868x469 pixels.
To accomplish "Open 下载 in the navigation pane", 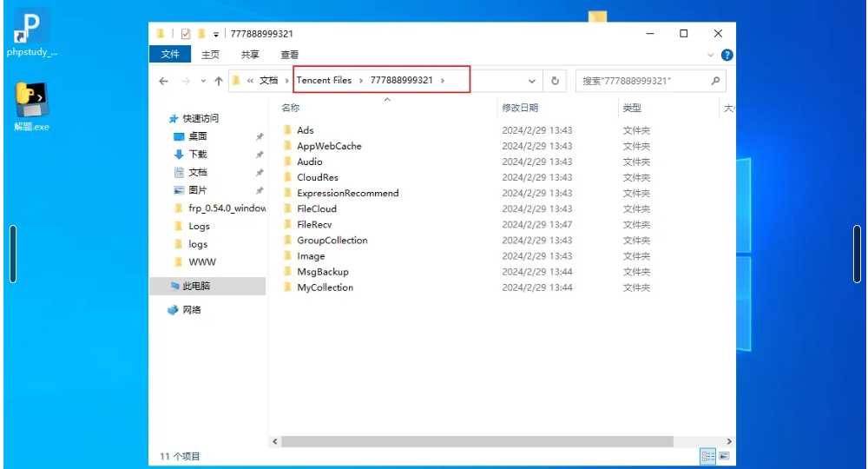I will [198, 155].
